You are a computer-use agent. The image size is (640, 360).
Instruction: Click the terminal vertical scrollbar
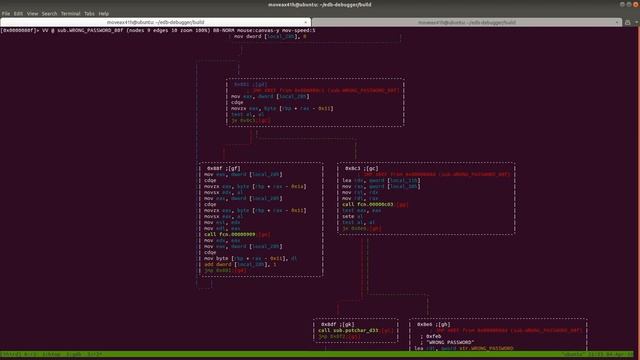[x=638, y=189]
